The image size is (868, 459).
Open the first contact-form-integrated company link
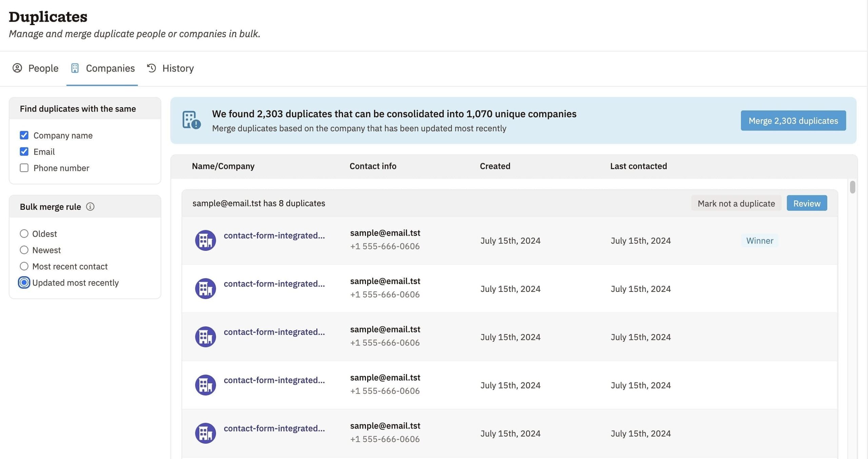click(x=274, y=235)
